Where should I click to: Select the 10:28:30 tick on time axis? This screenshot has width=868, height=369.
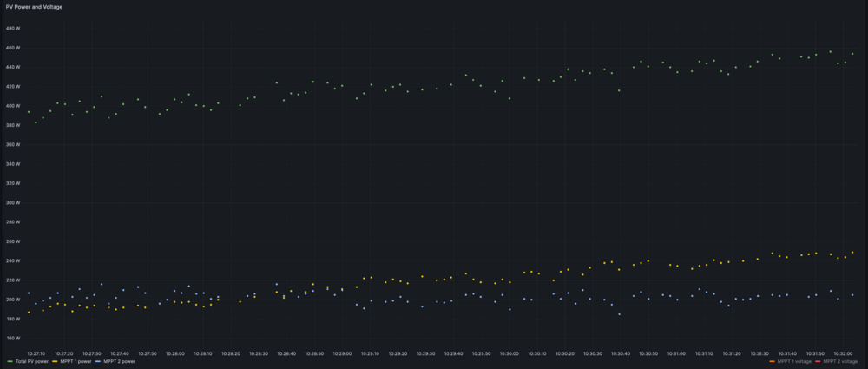point(259,353)
